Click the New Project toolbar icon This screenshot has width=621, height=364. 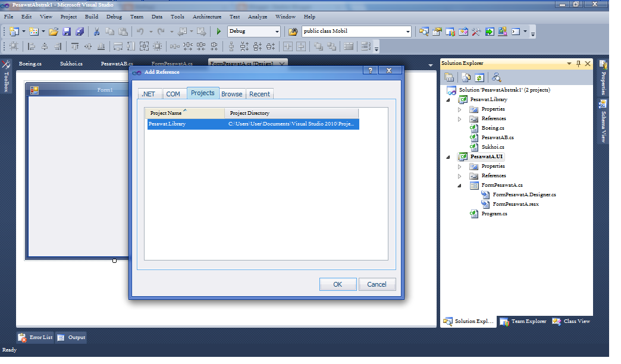14,32
